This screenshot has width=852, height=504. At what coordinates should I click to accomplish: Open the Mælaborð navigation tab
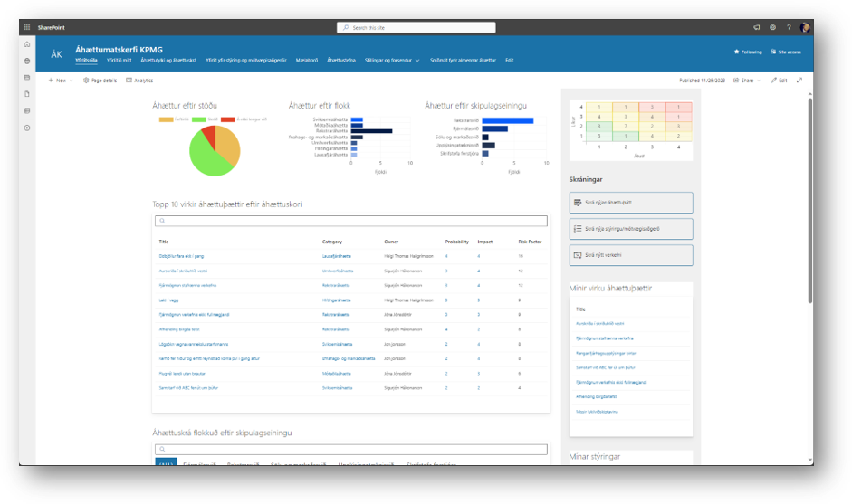click(x=306, y=61)
